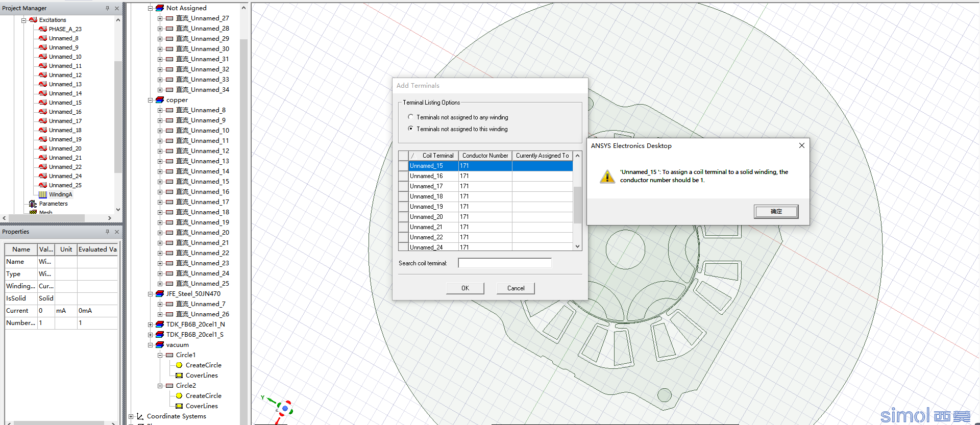Click the Evaluated Value column header
Image resolution: width=980 pixels, height=425 pixels.
coord(97,249)
